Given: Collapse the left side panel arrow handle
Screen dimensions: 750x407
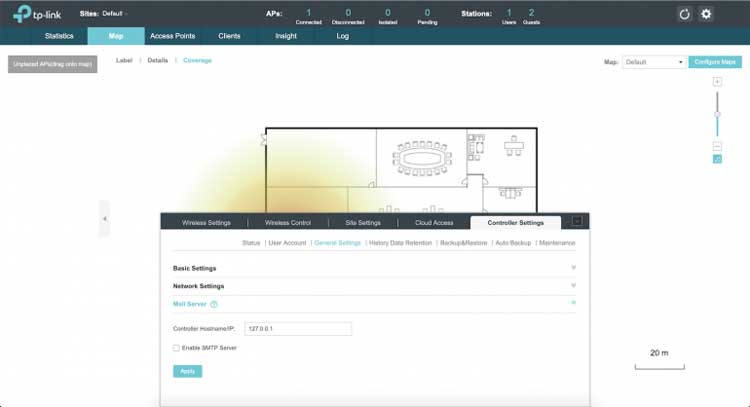Looking at the screenshot, I should 104,218.
